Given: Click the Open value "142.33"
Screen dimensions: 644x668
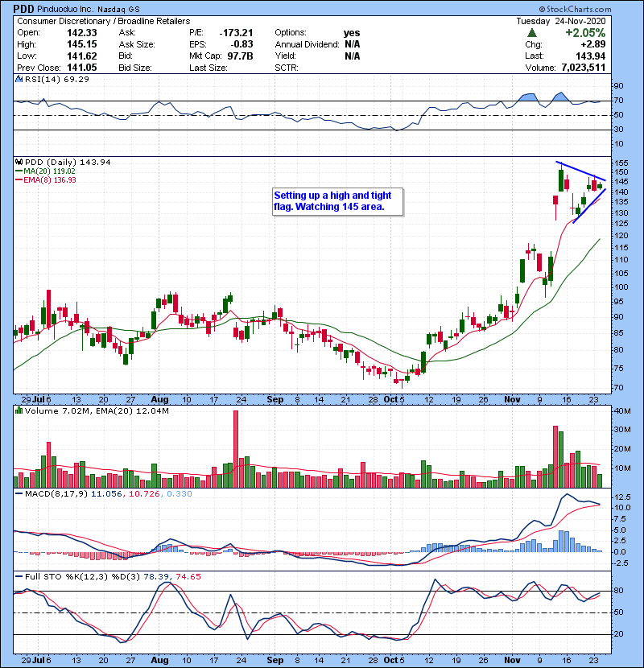Looking at the screenshot, I should [82, 33].
